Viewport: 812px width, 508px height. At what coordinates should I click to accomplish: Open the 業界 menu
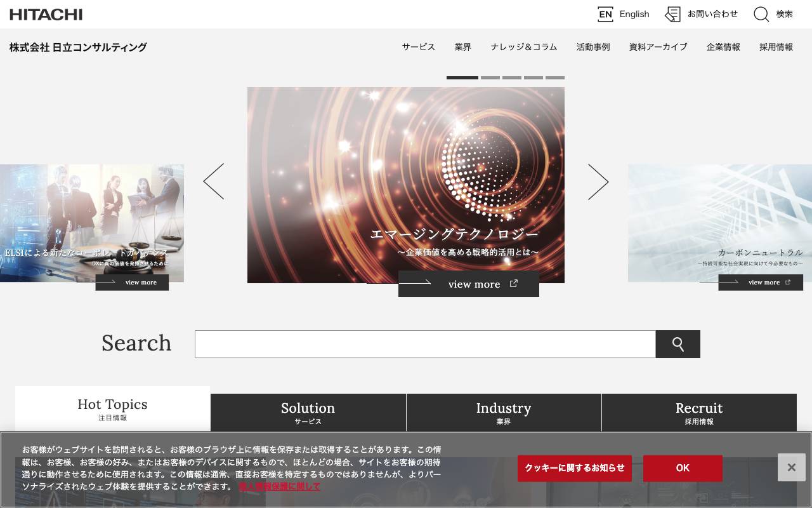point(463,47)
